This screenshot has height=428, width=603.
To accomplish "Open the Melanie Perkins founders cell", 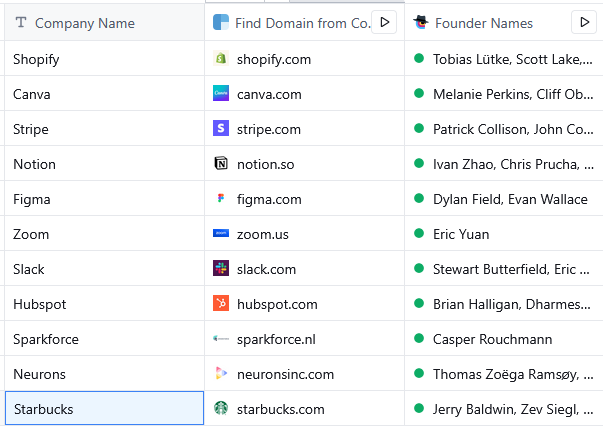I will [x=504, y=93].
